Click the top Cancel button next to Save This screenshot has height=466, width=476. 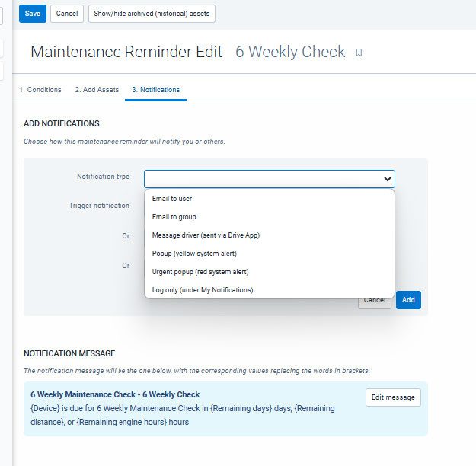67,14
